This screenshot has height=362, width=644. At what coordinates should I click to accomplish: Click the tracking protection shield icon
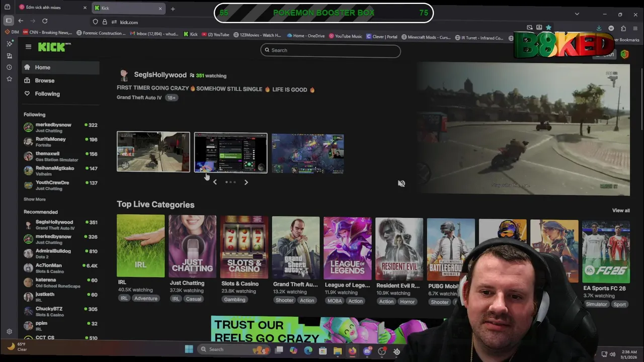point(95,22)
